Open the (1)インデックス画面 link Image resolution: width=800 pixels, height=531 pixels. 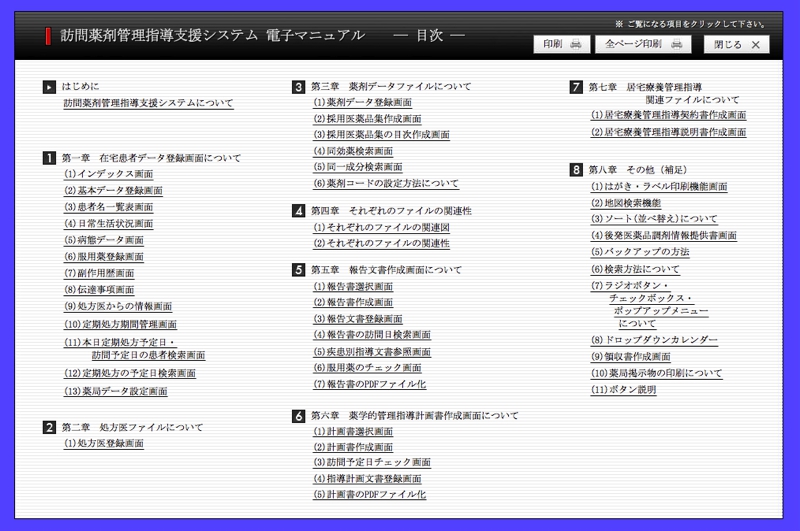pyautogui.click(x=108, y=174)
